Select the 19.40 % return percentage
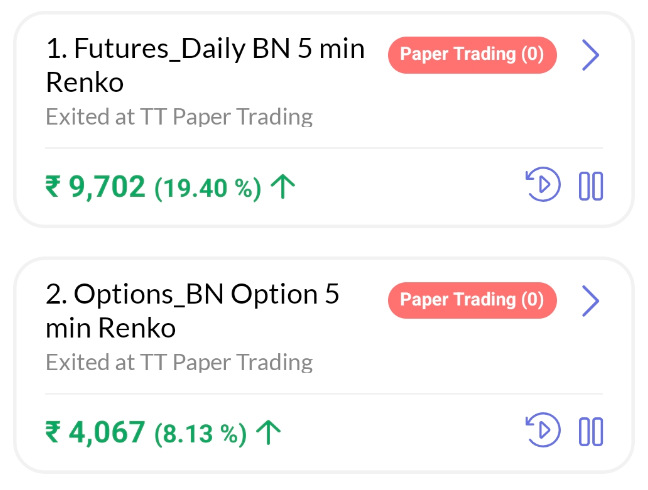 207,187
